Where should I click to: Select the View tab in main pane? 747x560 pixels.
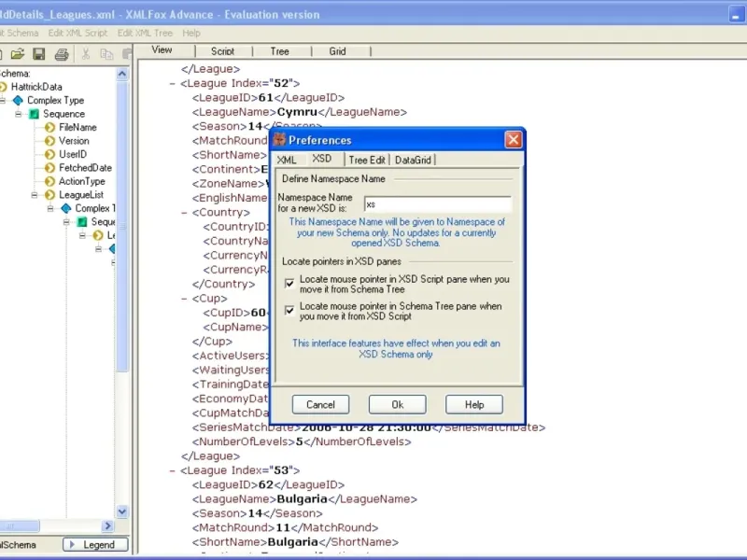pos(162,49)
